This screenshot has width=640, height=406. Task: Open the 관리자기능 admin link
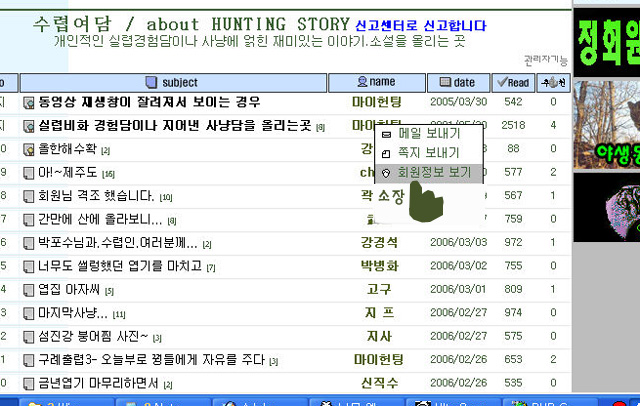pyautogui.click(x=546, y=59)
